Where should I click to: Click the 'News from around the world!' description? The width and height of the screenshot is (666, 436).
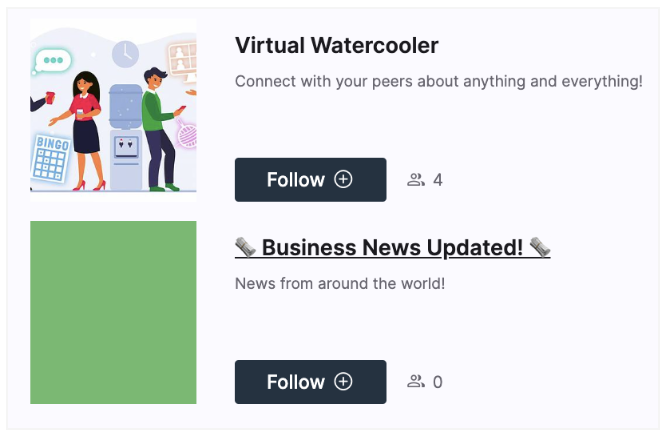coord(340,283)
